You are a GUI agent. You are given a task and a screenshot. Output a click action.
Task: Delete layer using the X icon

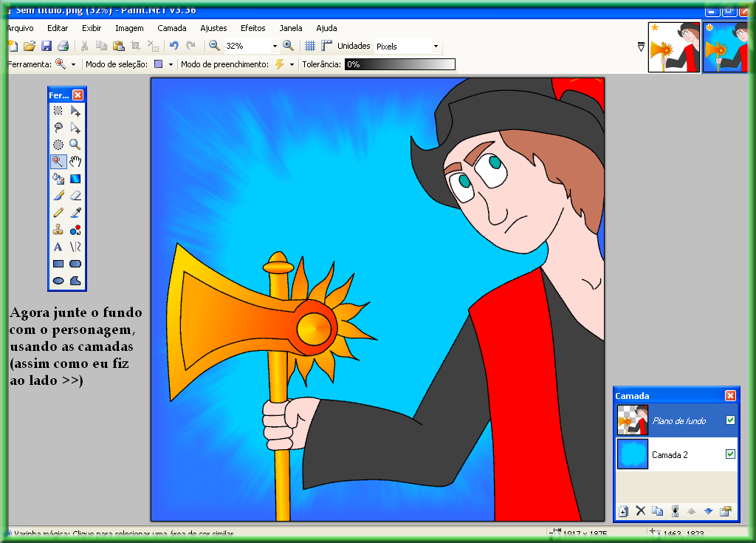click(640, 510)
